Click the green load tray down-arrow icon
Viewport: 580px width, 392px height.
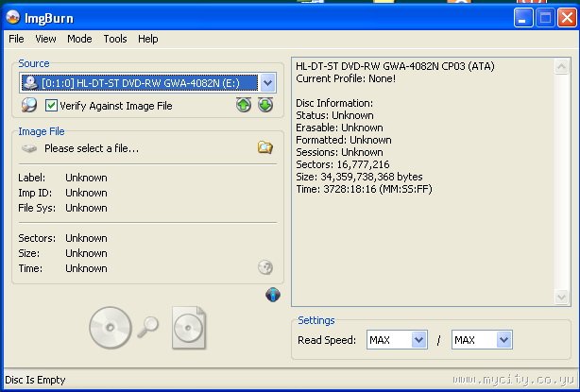pos(265,105)
